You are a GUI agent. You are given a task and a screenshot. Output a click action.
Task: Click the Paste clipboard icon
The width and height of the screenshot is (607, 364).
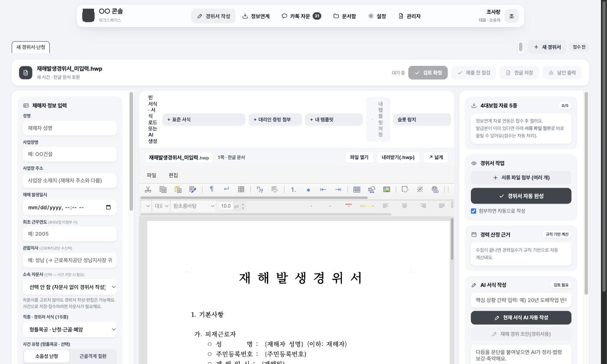(x=178, y=189)
